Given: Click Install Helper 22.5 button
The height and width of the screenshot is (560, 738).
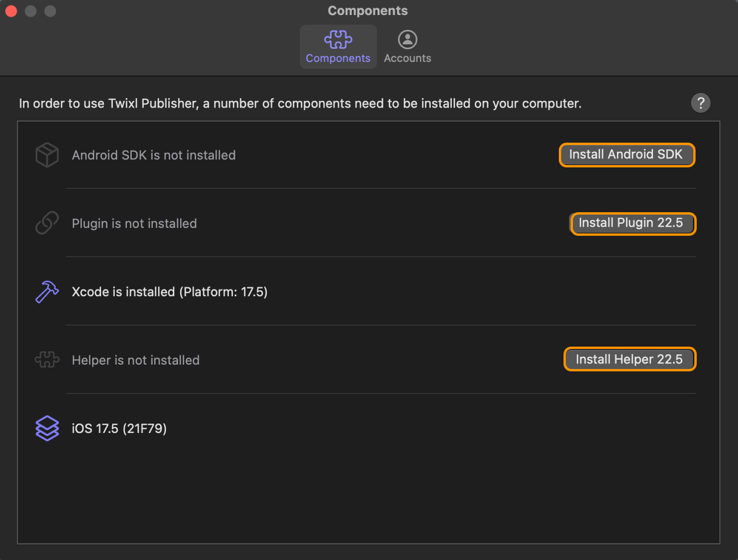Looking at the screenshot, I should click(630, 360).
